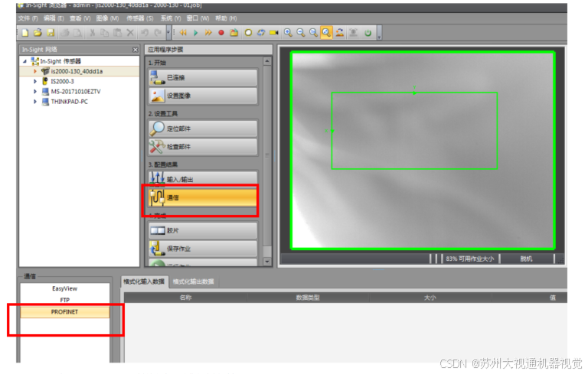Switch to 格式化输入数据 tab
Screen dimensions: 588x374
(145, 281)
